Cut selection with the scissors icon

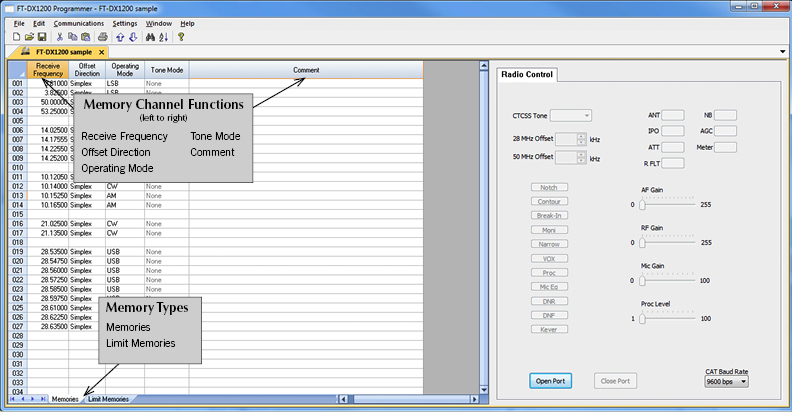[60, 37]
